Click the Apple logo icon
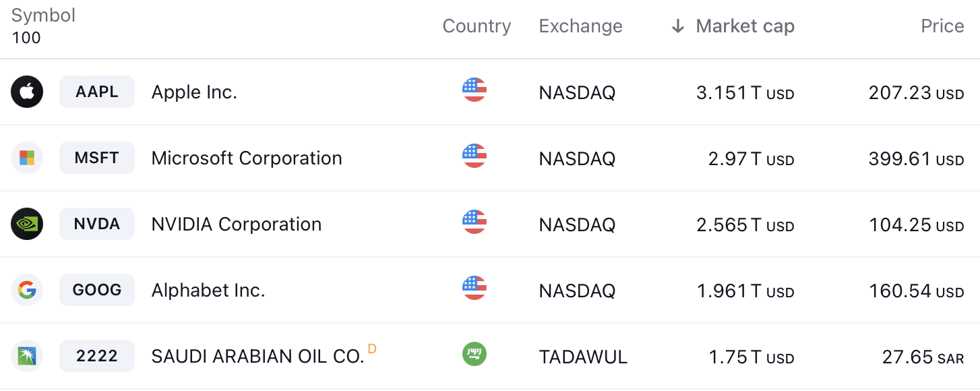The width and height of the screenshot is (980, 391). pyautogui.click(x=27, y=92)
